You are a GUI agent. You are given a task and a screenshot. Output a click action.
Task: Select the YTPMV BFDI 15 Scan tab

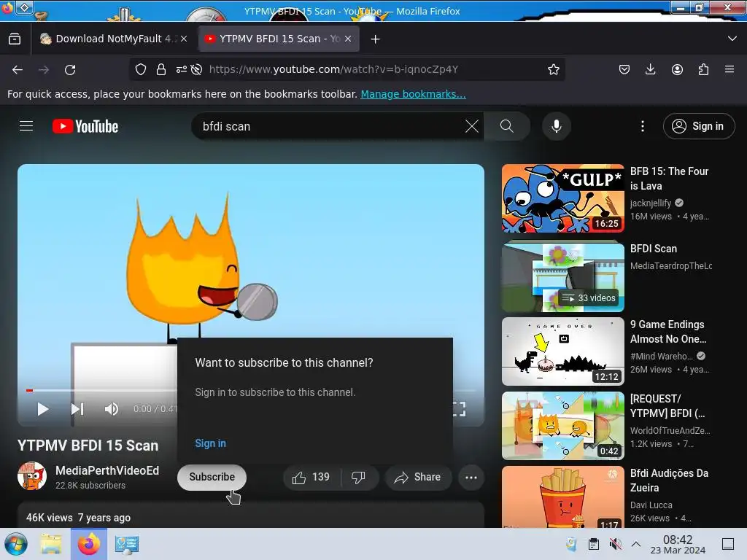(279, 39)
